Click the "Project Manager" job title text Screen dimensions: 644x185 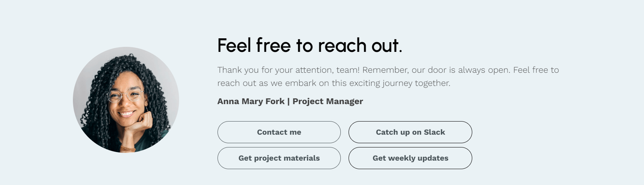[x=328, y=101]
